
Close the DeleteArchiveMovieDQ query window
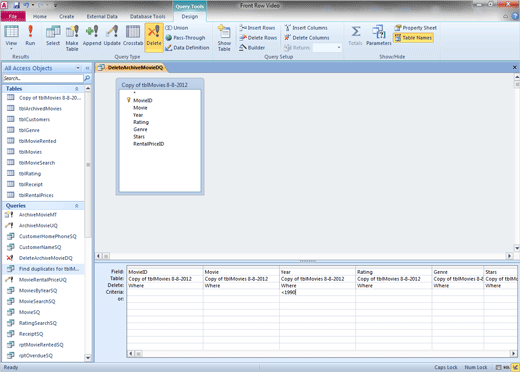pyautogui.click(x=515, y=67)
